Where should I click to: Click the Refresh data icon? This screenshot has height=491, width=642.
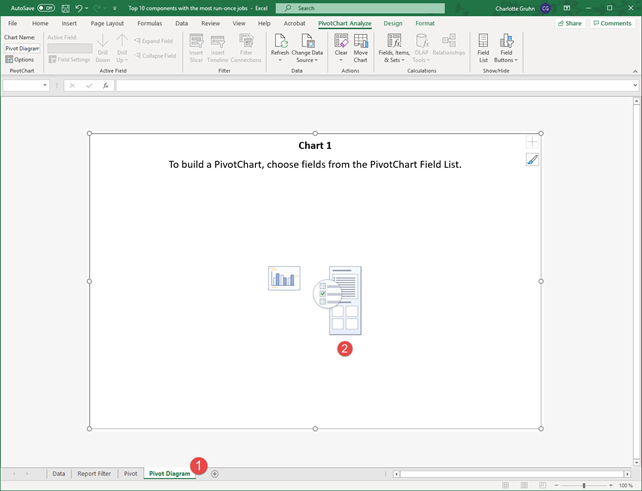click(280, 41)
